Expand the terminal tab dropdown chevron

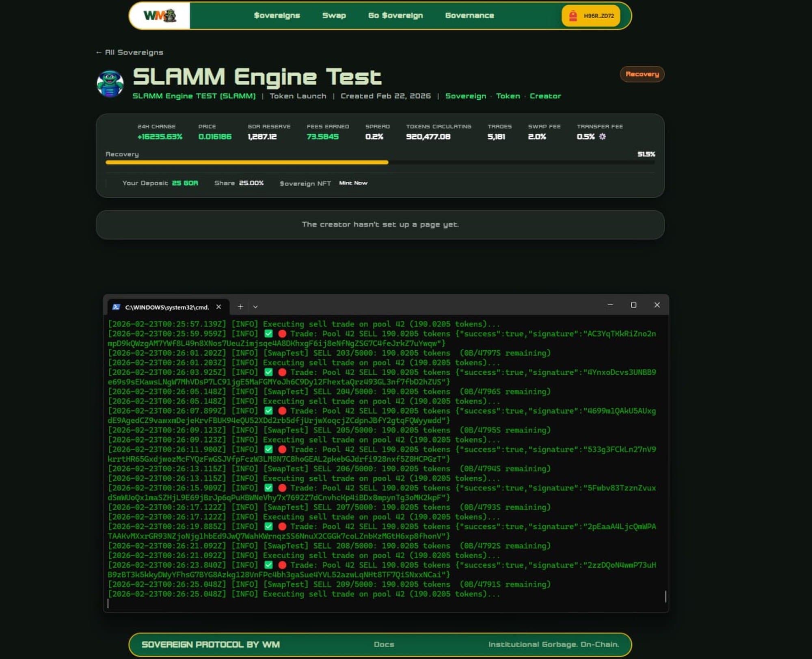click(255, 307)
